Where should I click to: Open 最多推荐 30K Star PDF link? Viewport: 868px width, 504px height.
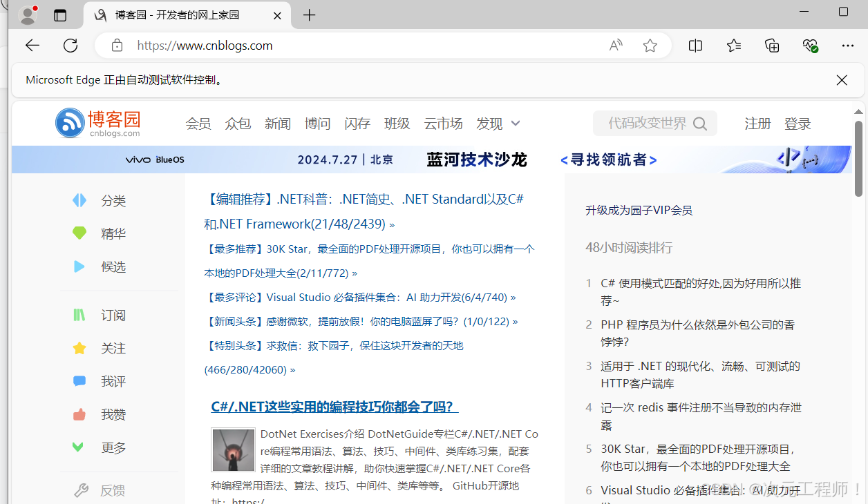(369, 261)
